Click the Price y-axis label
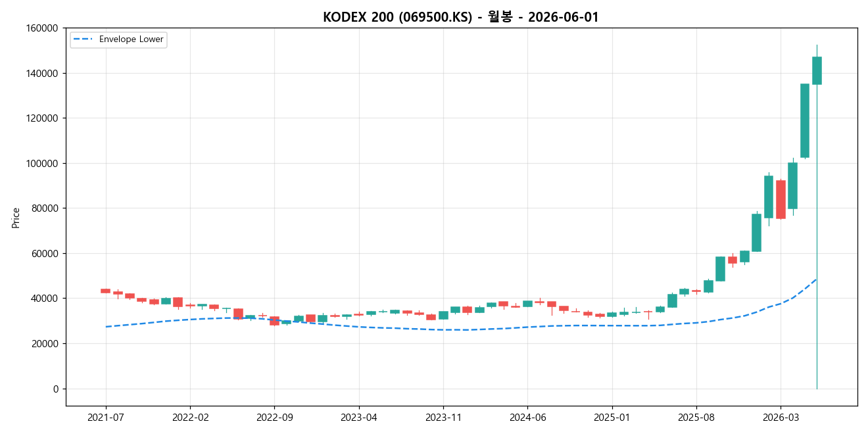Screen dimensions: 868x434 16,218
